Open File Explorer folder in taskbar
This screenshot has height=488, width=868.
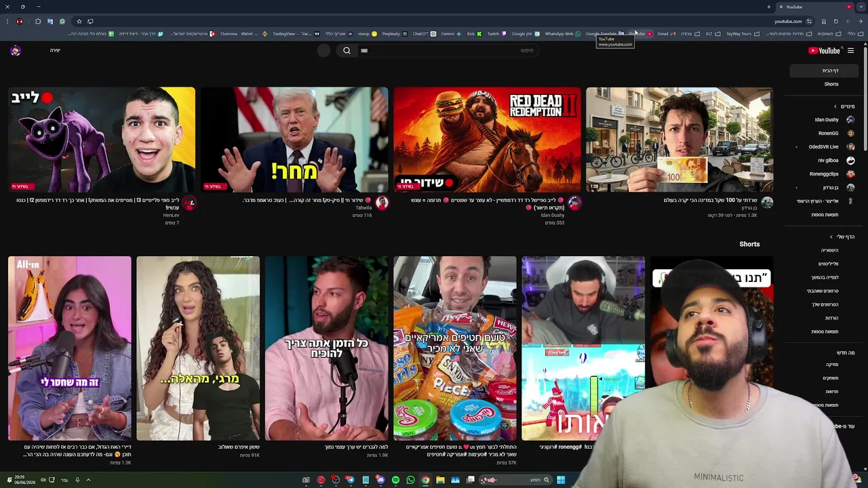tap(440, 480)
